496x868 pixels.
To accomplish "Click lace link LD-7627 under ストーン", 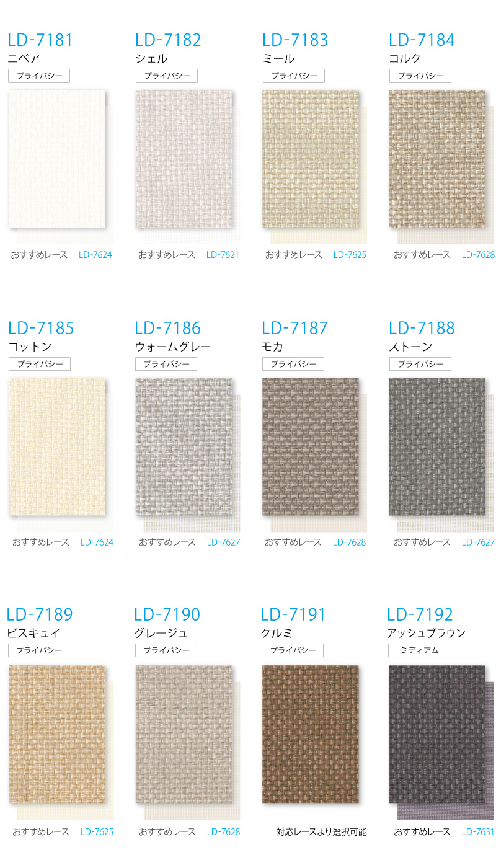I will point(478,542).
